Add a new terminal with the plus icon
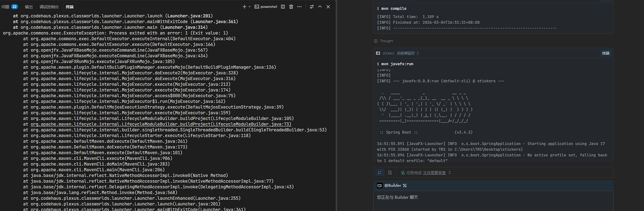644x211 pixels. [244, 7]
